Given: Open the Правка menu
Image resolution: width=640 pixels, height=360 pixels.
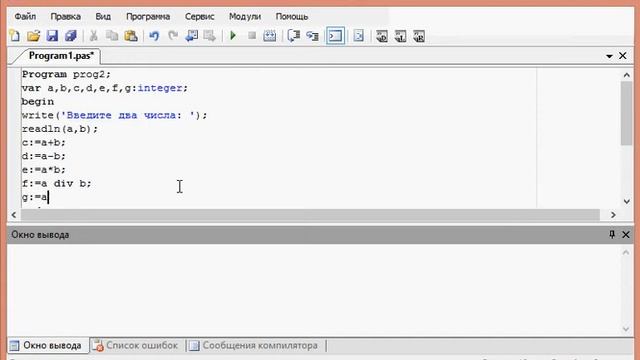Looking at the screenshot, I should click(x=65, y=17).
